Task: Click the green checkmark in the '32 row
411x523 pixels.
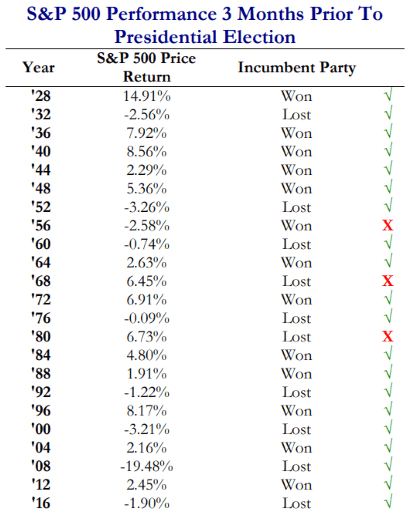Action: pyautogui.click(x=388, y=113)
